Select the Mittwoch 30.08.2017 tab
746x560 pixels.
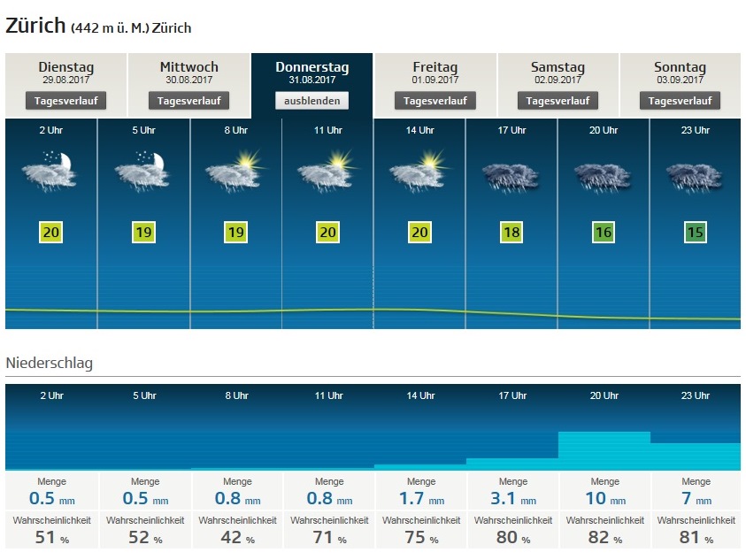tap(188, 85)
